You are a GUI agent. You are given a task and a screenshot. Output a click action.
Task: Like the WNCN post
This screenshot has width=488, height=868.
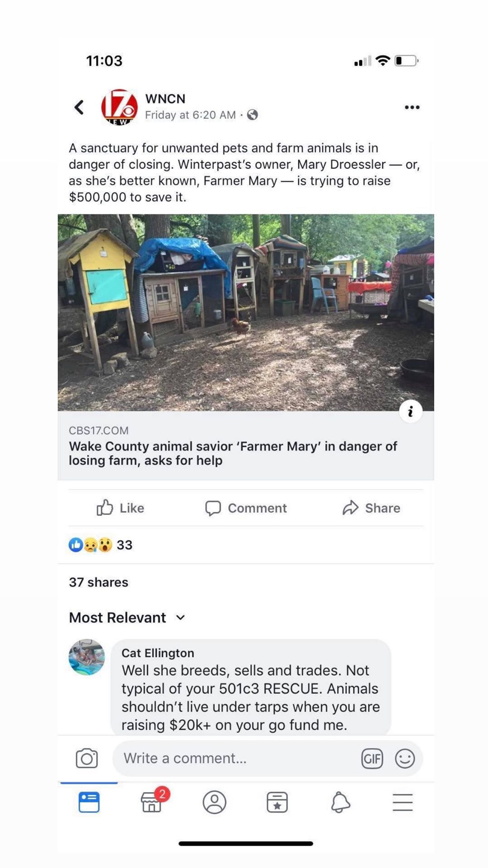coord(121,508)
